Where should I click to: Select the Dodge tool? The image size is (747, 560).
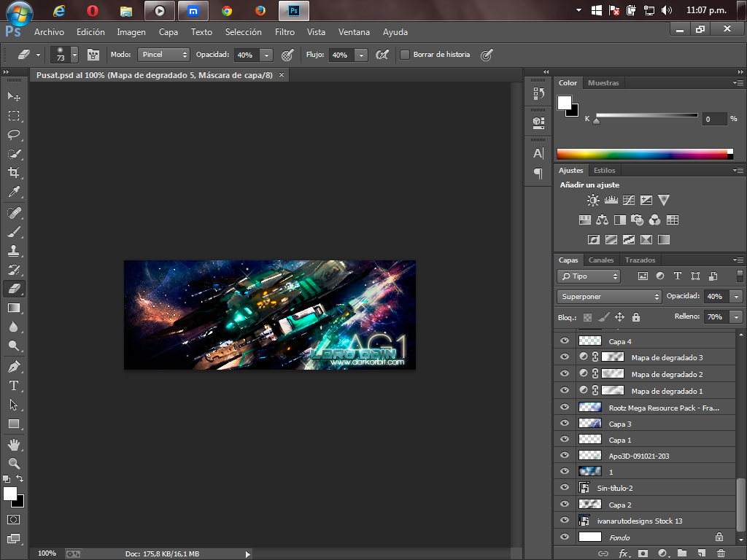click(14, 346)
